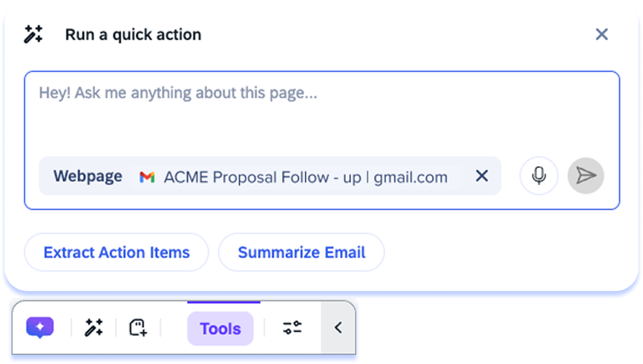Click the microphone voice input button
Image resolution: width=643 pixels, height=364 pixels.
[539, 176]
